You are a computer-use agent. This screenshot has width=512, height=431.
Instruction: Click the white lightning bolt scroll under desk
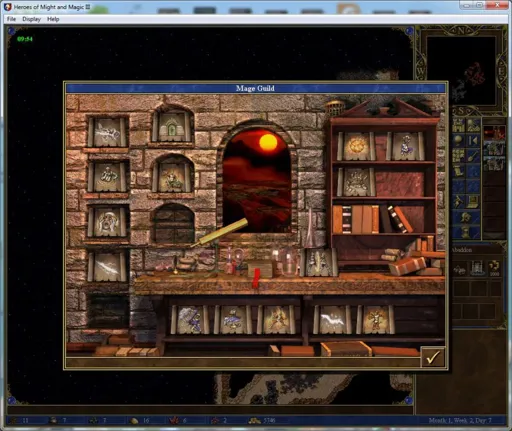[x=333, y=320]
